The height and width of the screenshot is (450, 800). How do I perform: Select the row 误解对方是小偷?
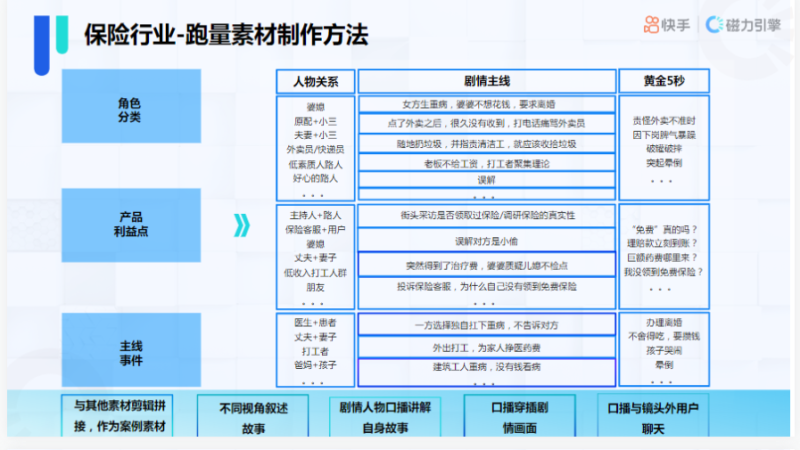click(x=487, y=240)
